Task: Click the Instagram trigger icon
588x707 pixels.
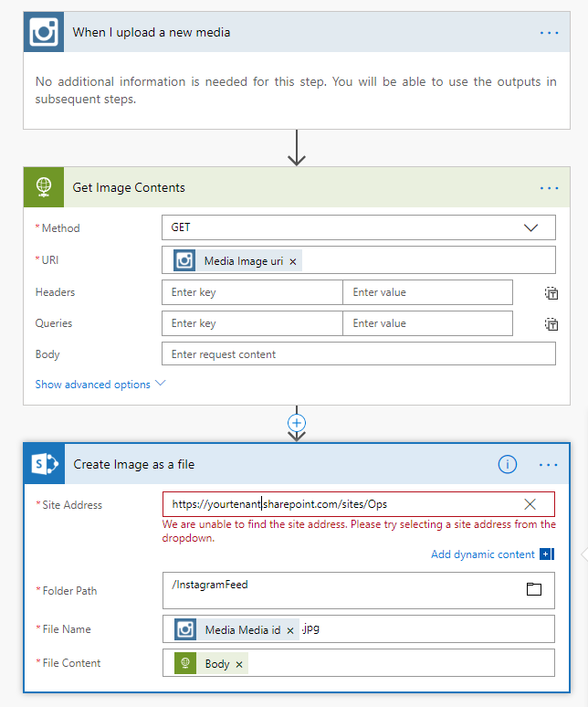Action: (44, 32)
